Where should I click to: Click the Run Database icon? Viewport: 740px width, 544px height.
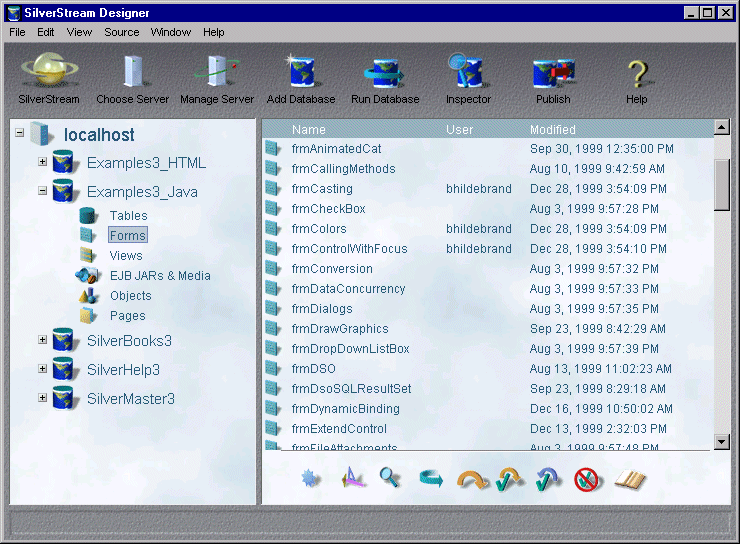385,73
